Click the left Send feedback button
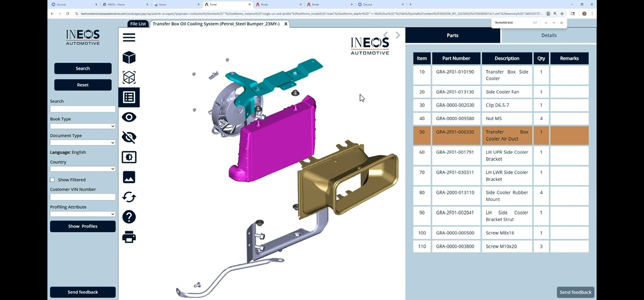The width and height of the screenshot is (644, 300). point(83,292)
